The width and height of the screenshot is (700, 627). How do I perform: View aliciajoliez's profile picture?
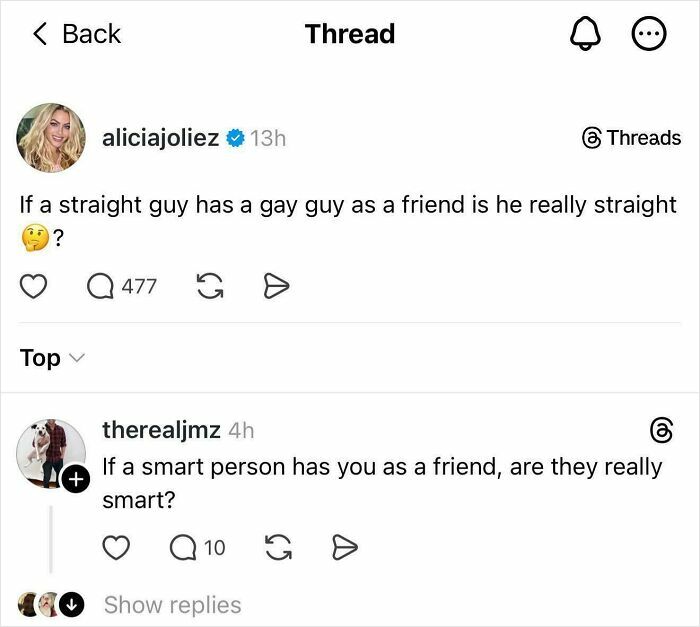pyautogui.click(x=51, y=137)
